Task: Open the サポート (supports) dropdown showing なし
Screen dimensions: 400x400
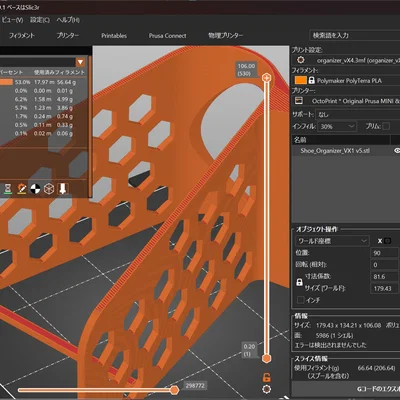Action: [358, 114]
